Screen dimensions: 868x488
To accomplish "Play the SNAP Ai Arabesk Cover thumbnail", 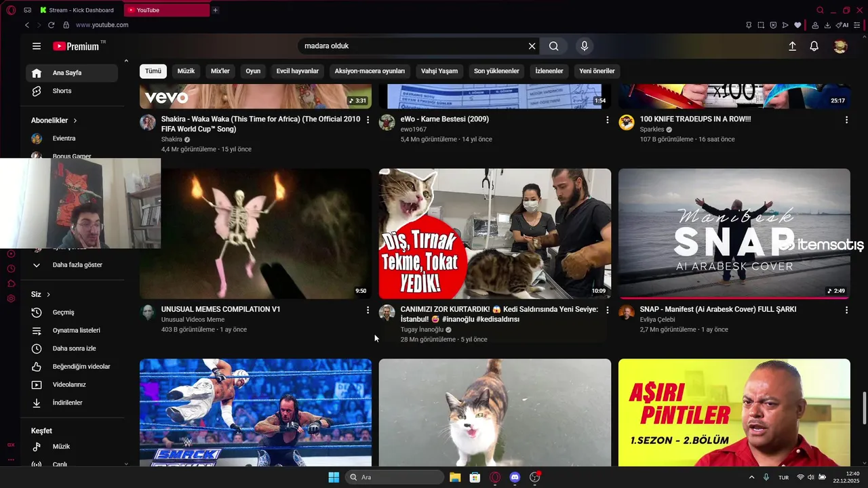I will 734,234.
